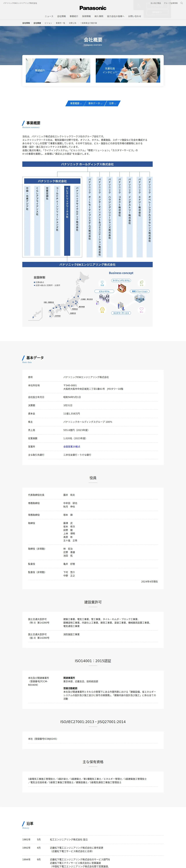Click the 消防施設工事業 license entry
The height and width of the screenshot is (868, 186).
click(x=72, y=635)
